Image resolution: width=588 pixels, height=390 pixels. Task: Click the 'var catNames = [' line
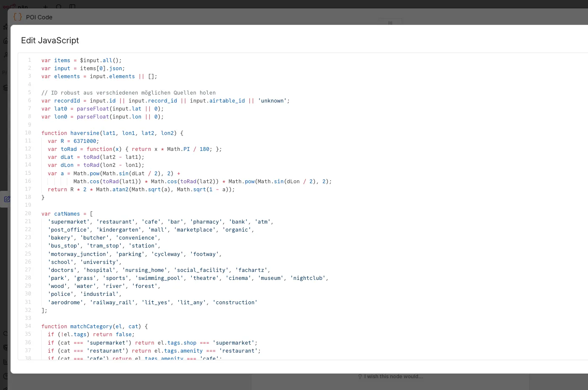click(67, 214)
